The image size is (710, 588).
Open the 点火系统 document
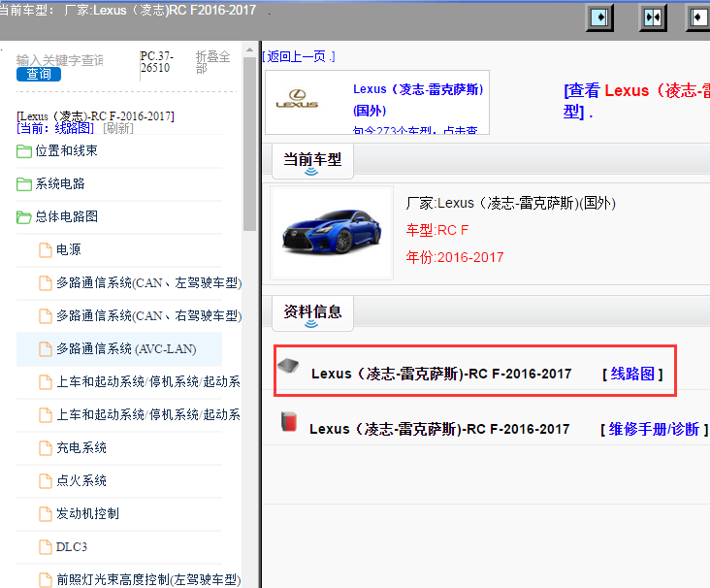click(81, 481)
